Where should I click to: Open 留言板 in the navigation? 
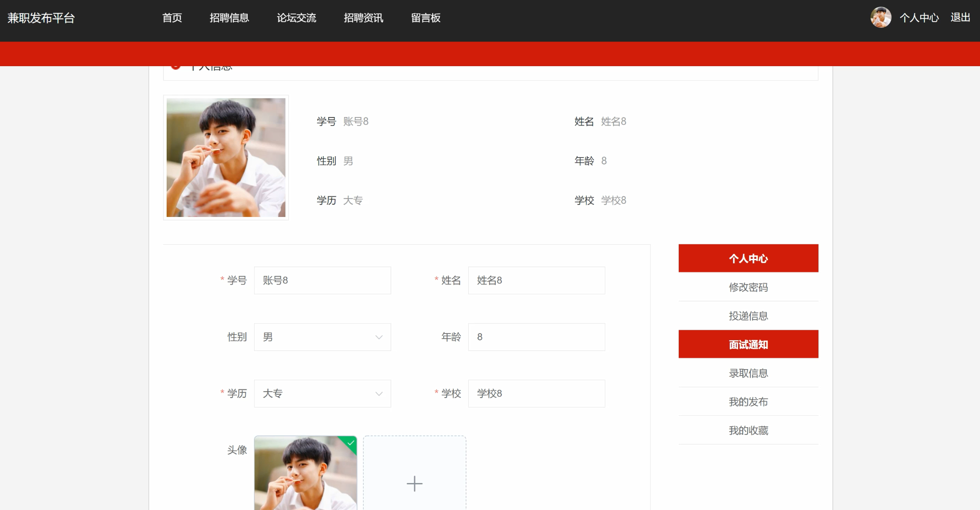point(426,18)
